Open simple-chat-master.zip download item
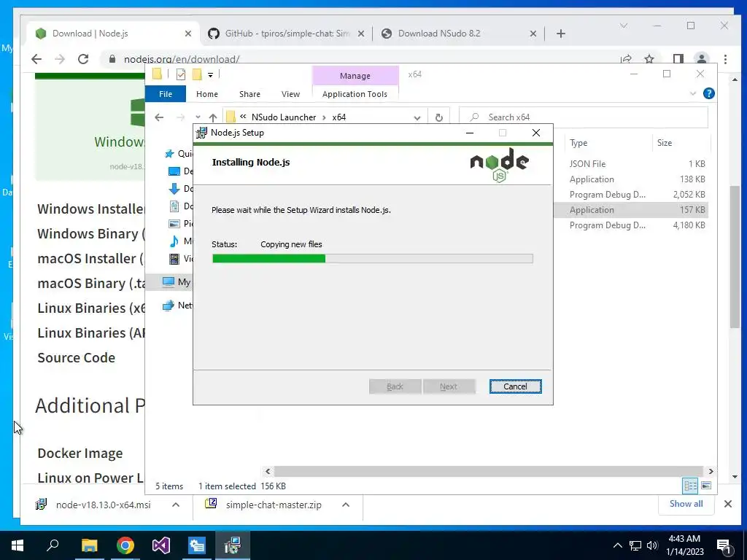 click(264, 505)
